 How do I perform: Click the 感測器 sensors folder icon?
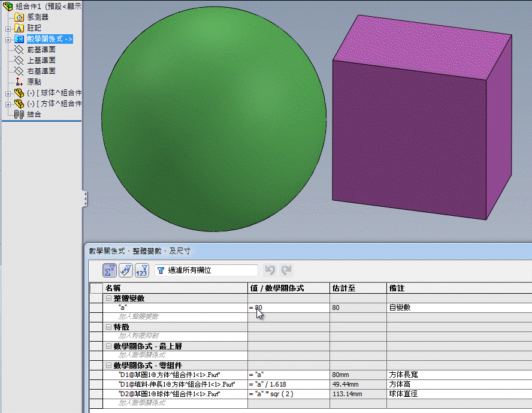(x=19, y=17)
